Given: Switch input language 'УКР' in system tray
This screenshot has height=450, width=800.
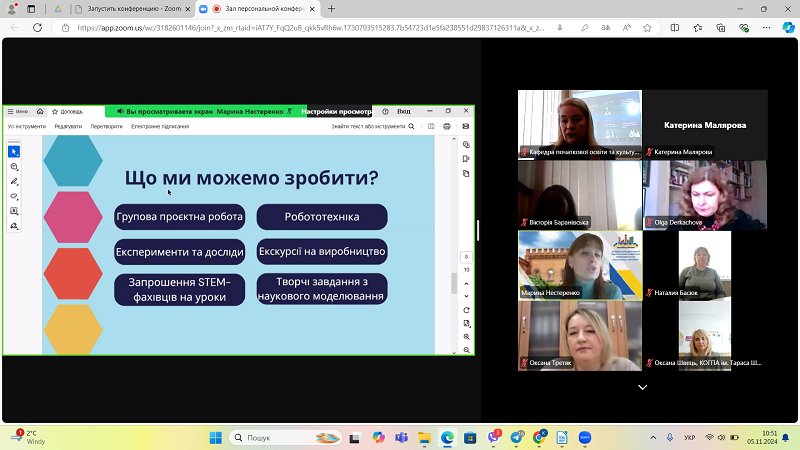Looking at the screenshot, I should pyautogui.click(x=689, y=438).
